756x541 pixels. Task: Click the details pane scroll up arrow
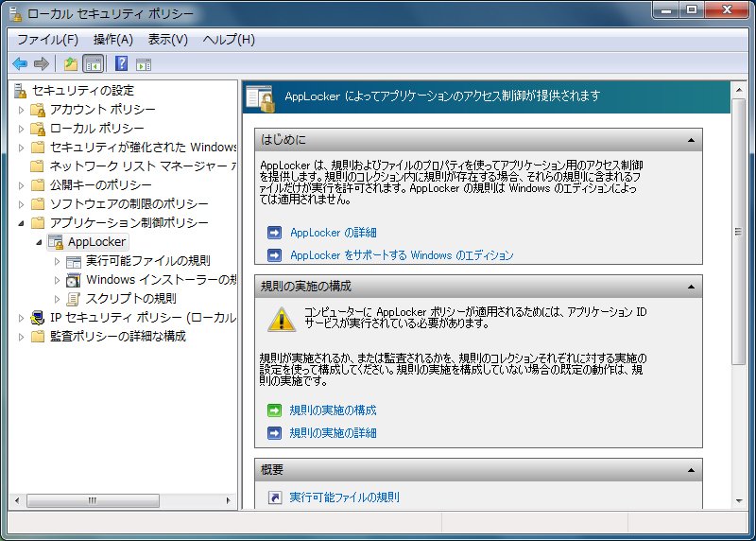739,90
